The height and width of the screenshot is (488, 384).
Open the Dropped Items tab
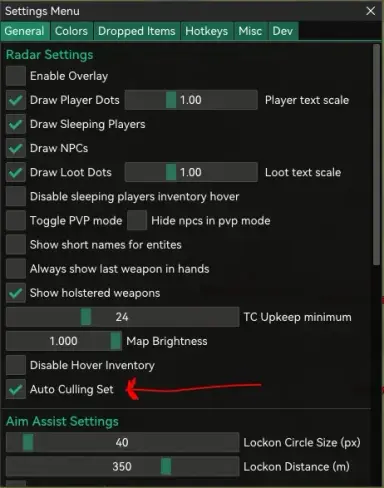137,31
